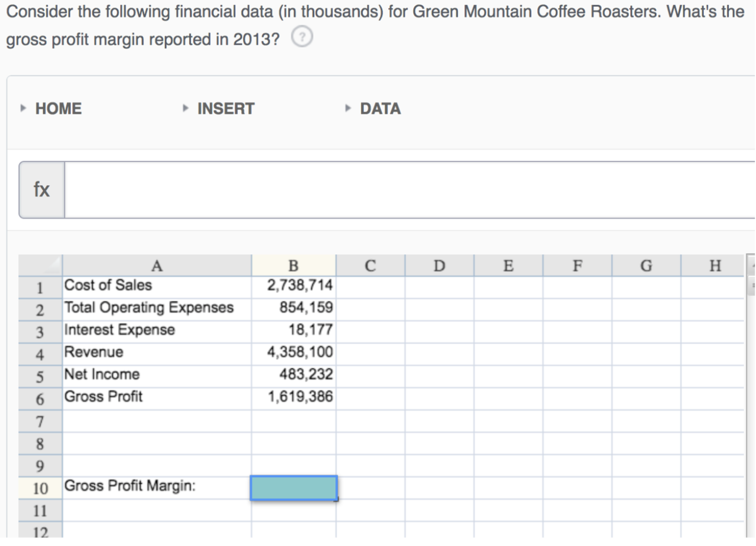Select column C header
Viewport: 756px width, 546px height.
pos(371,265)
